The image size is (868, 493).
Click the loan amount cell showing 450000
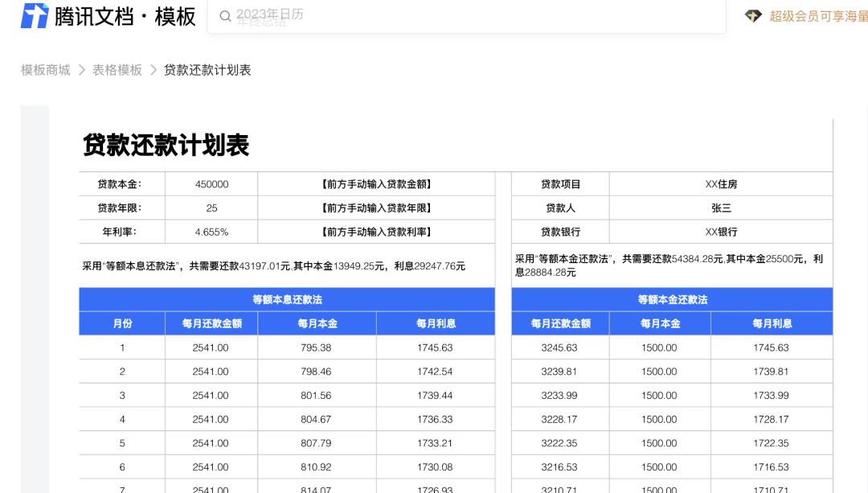click(x=211, y=183)
